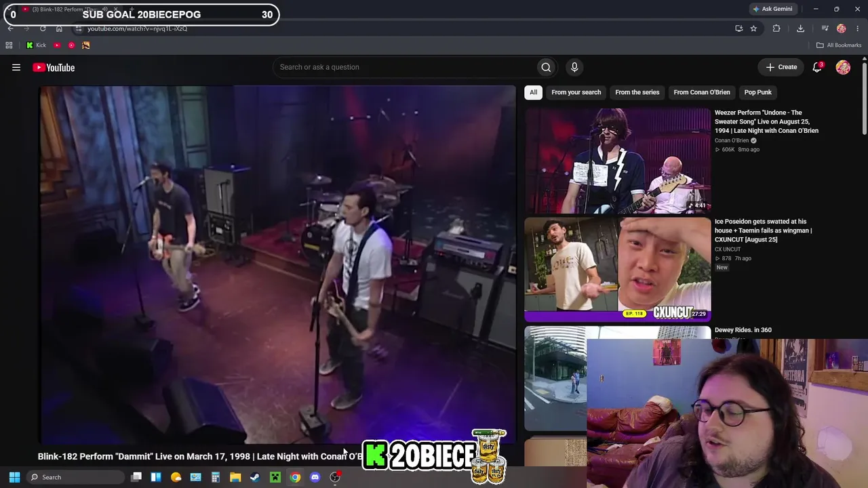Install app icon in address bar

pyautogui.click(x=739, y=28)
